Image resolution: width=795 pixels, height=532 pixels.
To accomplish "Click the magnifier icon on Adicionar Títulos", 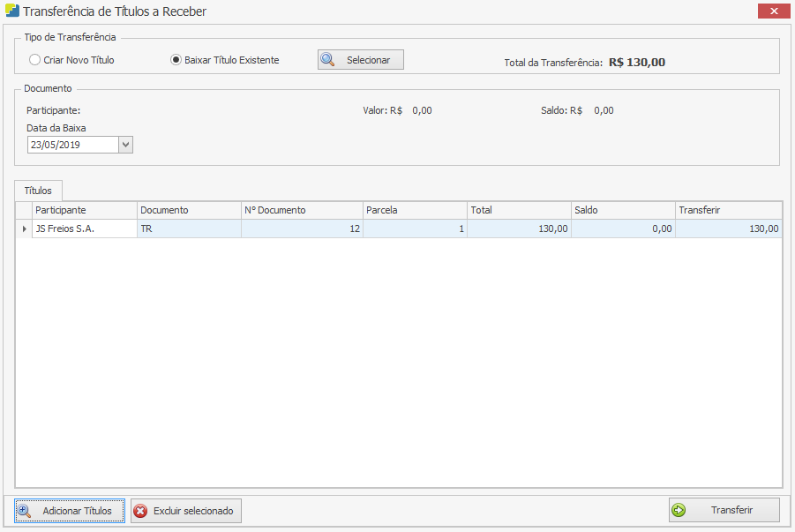I will pyautogui.click(x=25, y=511).
